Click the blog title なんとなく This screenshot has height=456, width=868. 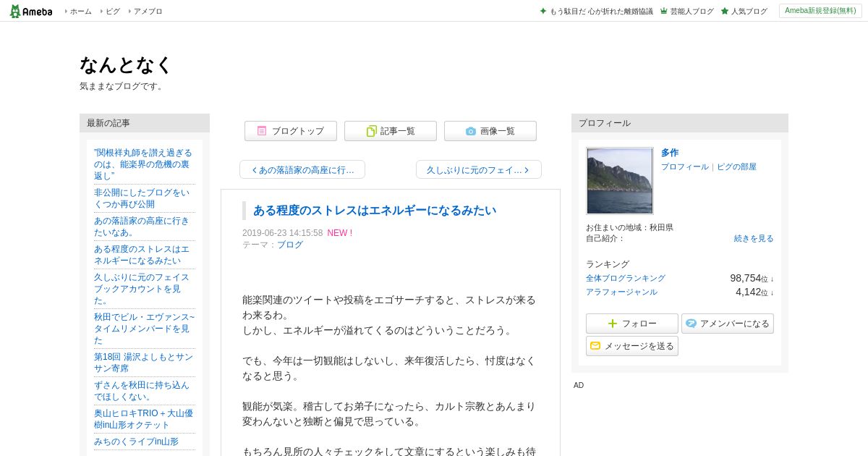tap(126, 65)
